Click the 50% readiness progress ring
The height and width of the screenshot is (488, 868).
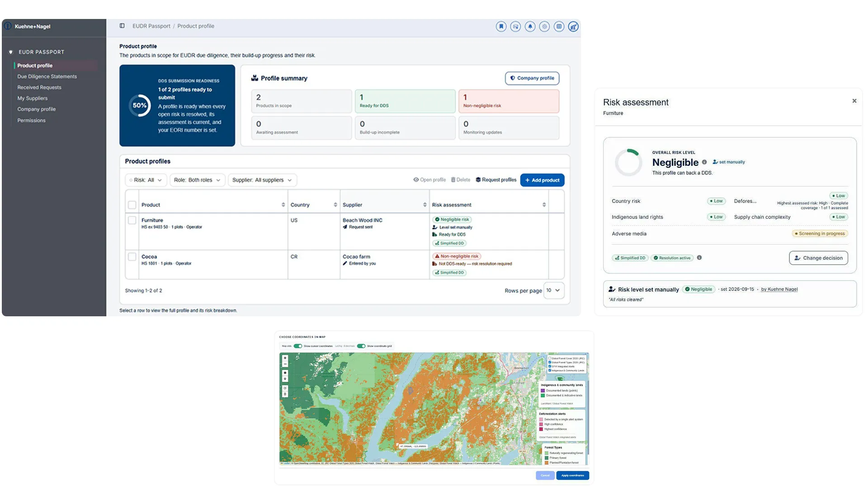point(140,105)
